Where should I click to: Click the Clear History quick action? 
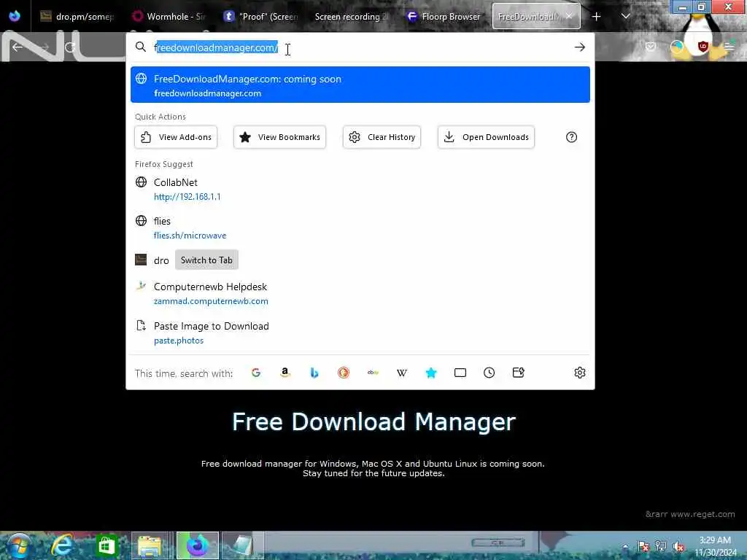(x=382, y=137)
